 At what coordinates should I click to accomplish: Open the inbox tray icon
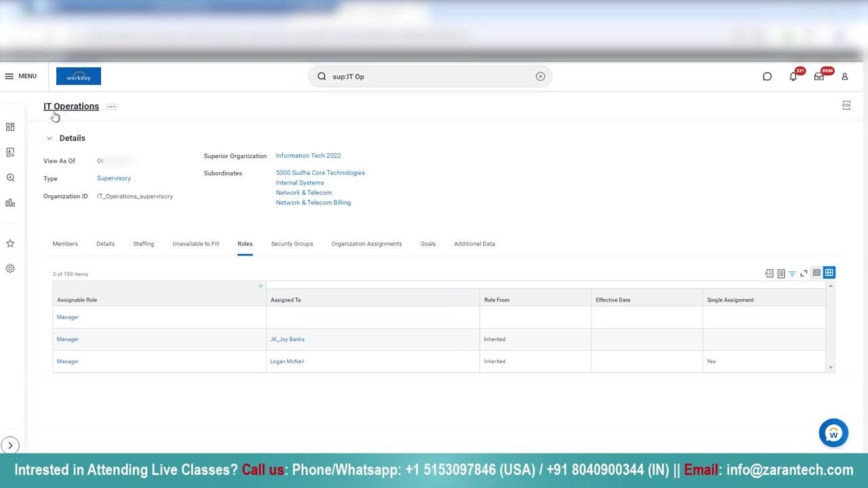coord(818,77)
